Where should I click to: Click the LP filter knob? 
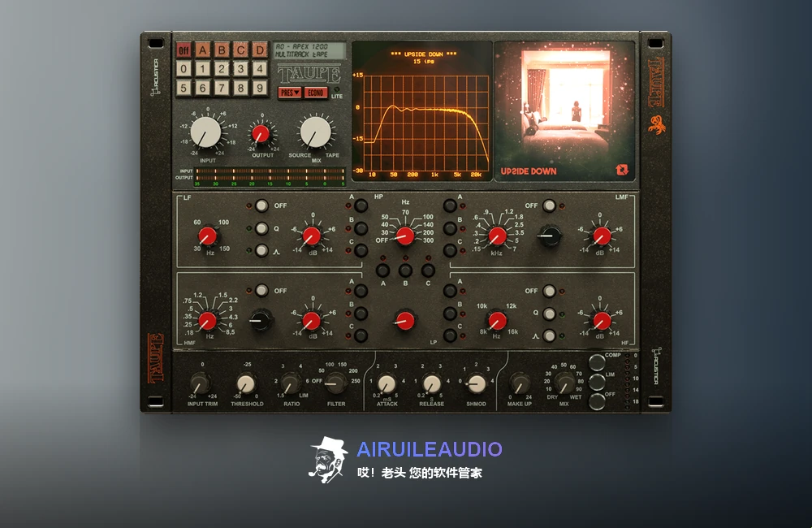(405, 321)
